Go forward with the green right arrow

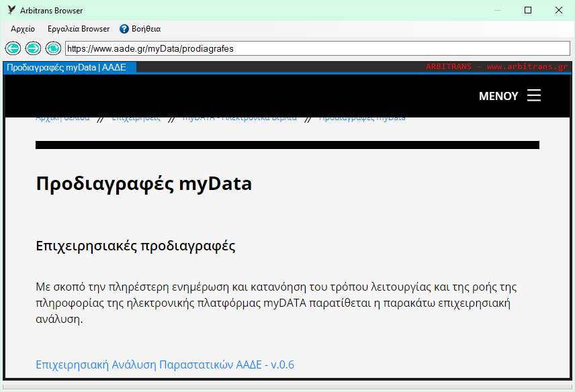click(x=33, y=48)
